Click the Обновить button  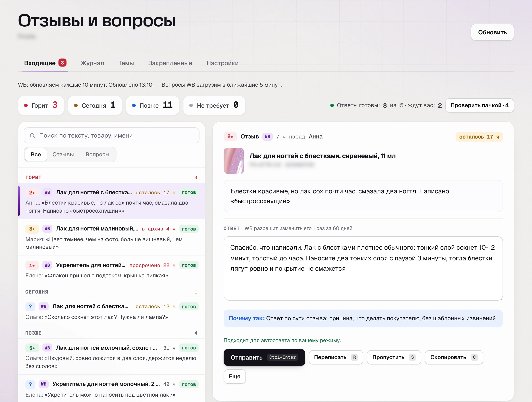[492, 32]
